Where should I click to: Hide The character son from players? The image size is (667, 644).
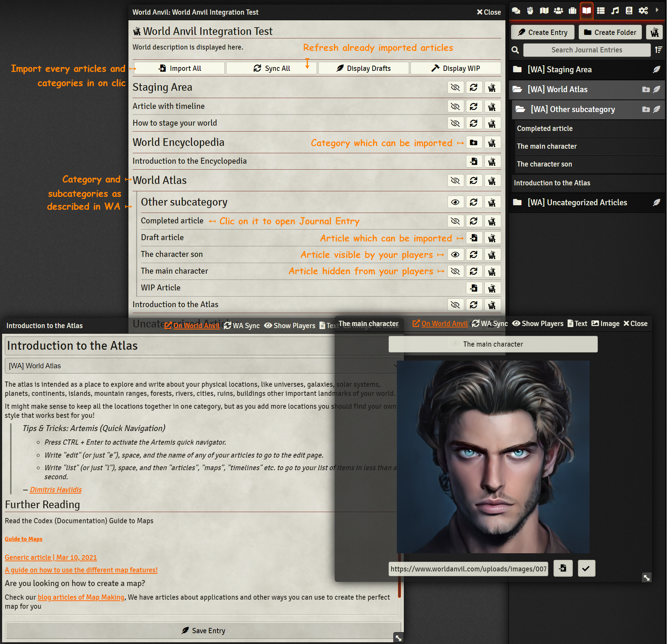(455, 254)
